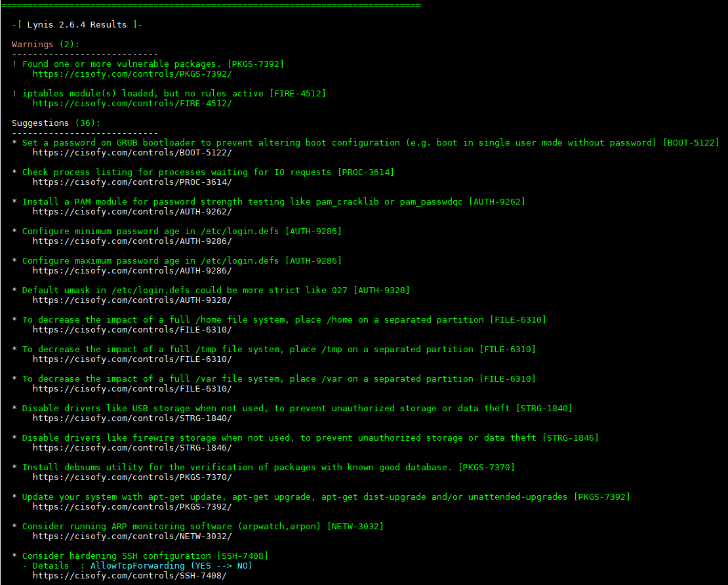The image size is (728, 585).
Task: Click the iptables no rules active warning
Action: [174, 93]
